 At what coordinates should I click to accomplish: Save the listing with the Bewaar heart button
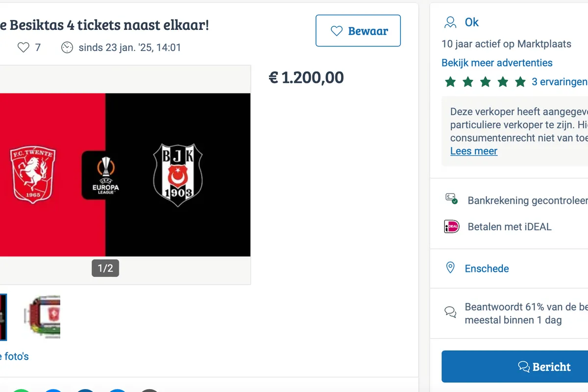pyautogui.click(x=358, y=30)
